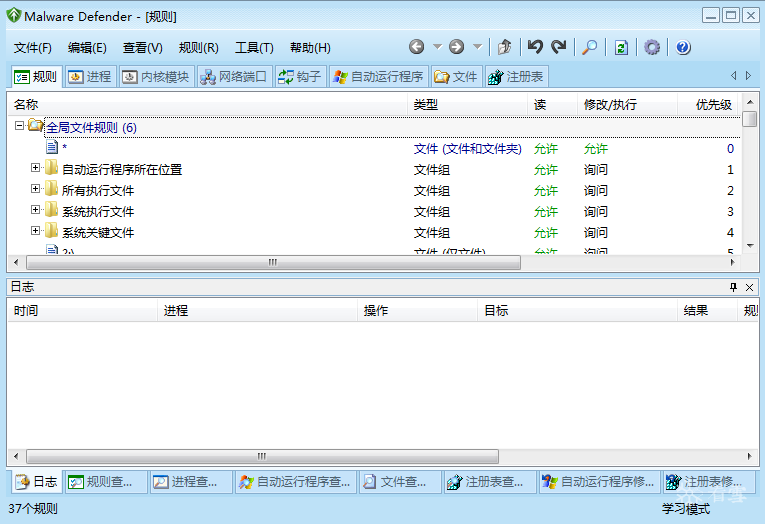The height and width of the screenshot is (524, 765).
Task: Switch to the 进程查... bottom tab
Action: (x=191, y=482)
